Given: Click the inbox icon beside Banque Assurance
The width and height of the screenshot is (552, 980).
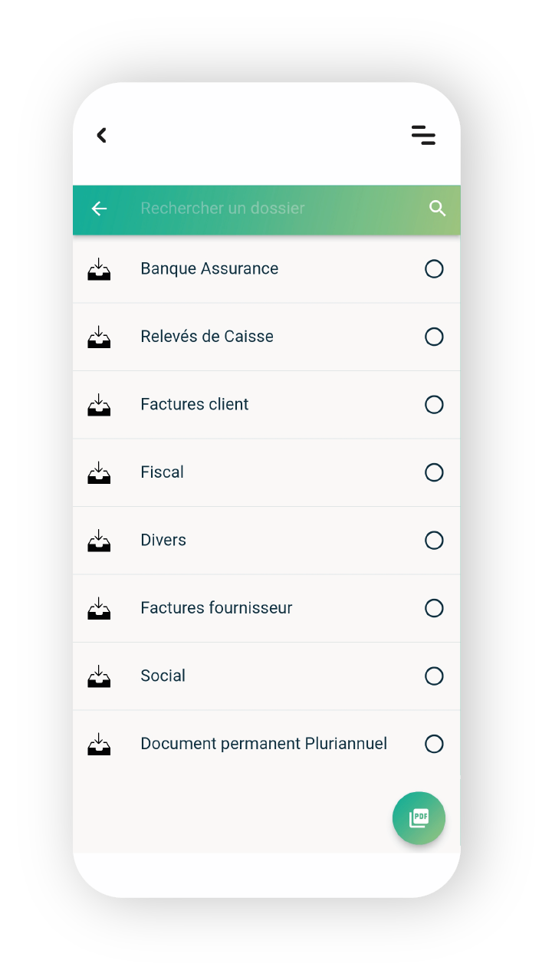Looking at the screenshot, I should tap(99, 269).
